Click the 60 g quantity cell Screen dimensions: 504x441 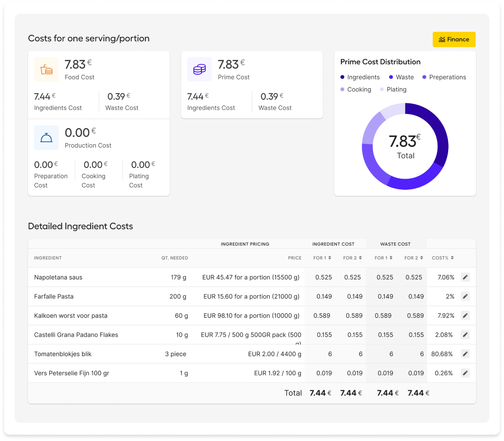point(181,316)
